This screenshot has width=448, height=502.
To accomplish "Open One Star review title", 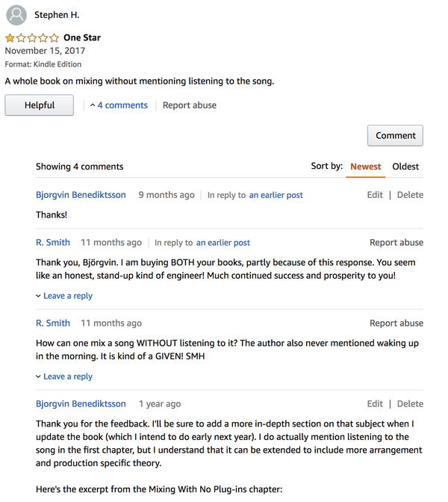I will click(x=82, y=37).
